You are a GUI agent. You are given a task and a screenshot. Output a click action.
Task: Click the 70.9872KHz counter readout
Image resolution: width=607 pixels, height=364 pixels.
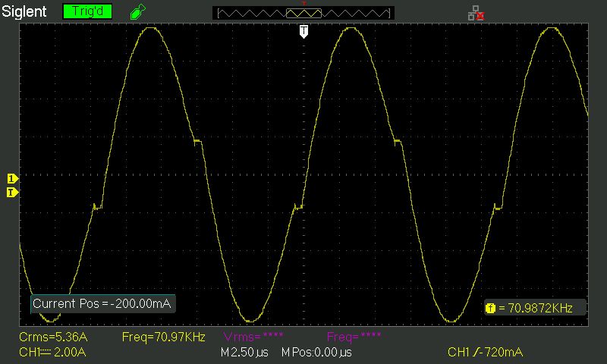pyautogui.click(x=539, y=308)
